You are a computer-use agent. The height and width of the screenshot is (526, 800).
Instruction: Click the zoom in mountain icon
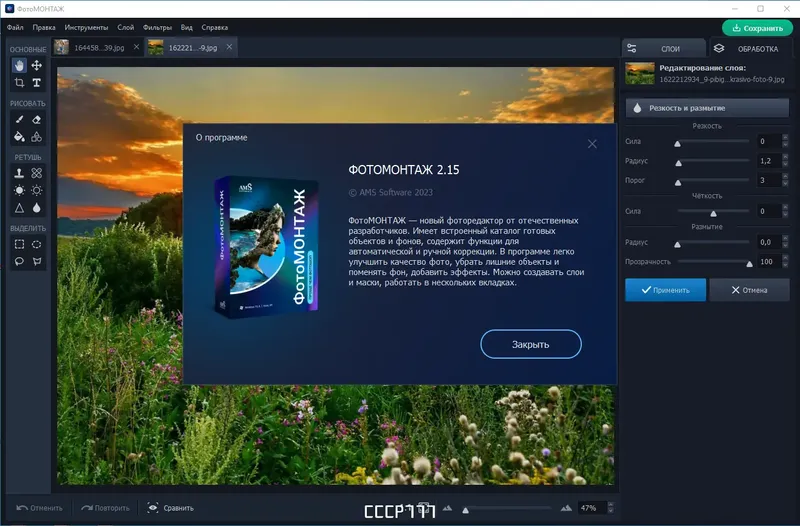click(566, 508)
